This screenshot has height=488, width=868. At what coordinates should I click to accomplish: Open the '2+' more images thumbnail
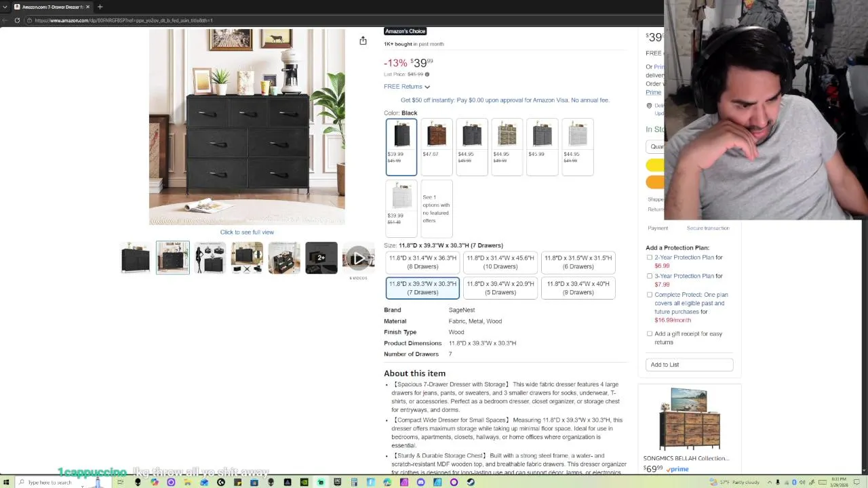point(321,258)
